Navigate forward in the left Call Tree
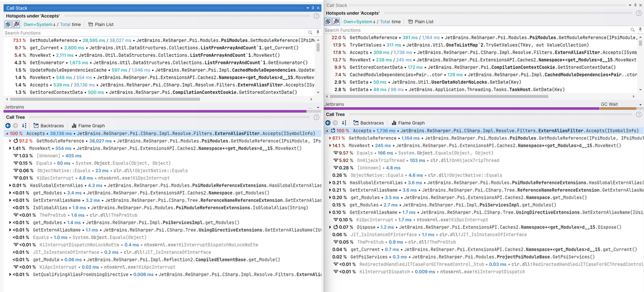Screen dimensions: 644x292 tap(16, 125)
